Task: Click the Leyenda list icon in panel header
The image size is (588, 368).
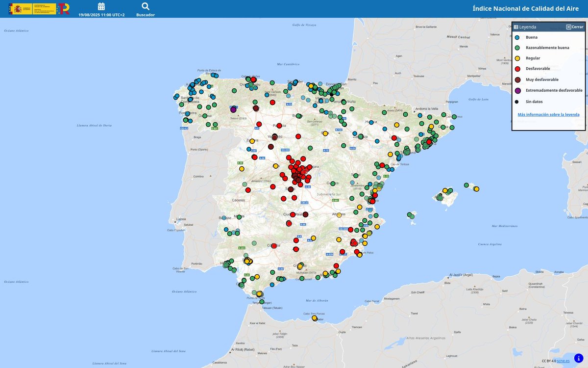Action: (516, 26)
